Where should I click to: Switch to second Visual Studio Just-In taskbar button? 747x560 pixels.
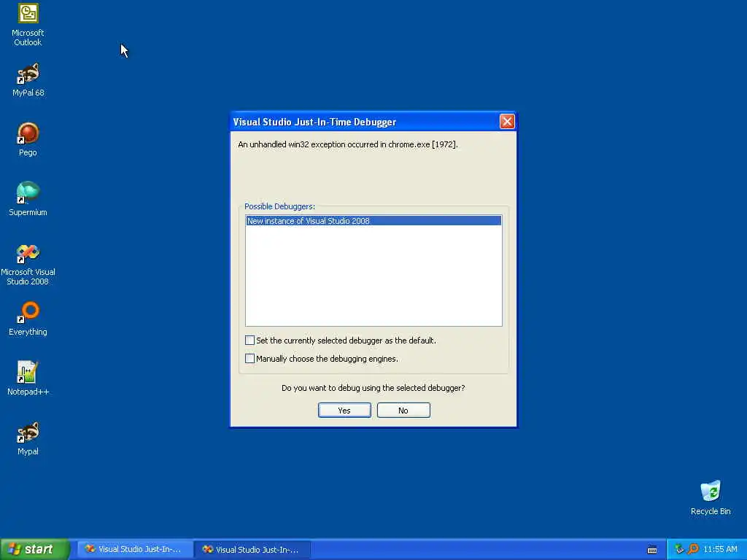coord(252,549)
